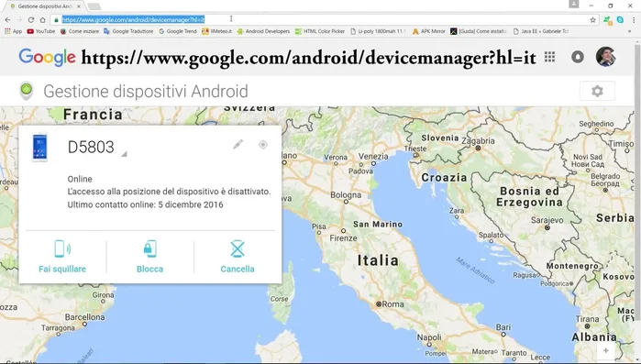Zoom in the map with plus button

(606, 350)
